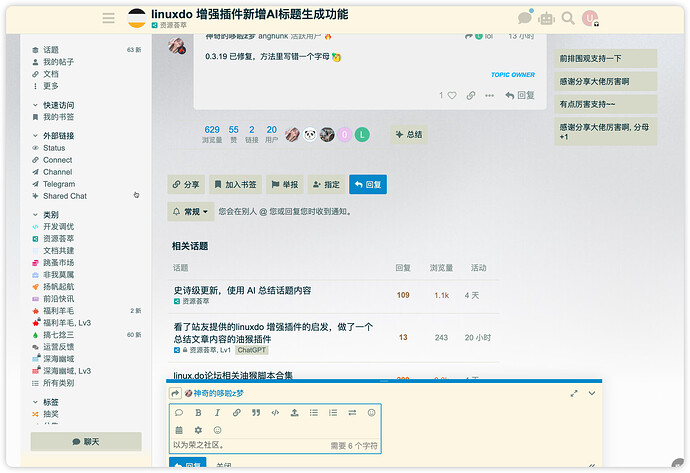Apply bold formatting in the composer
Viewport: 690px width, 473px height.
198,413
